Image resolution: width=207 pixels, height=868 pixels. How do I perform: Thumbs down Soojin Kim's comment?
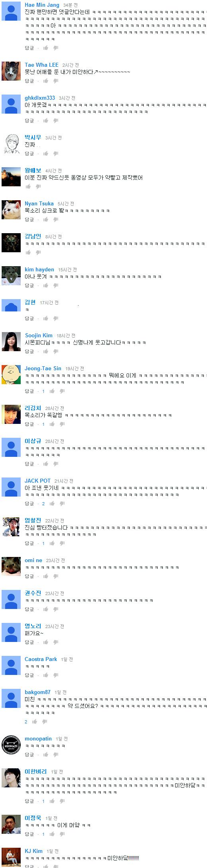(x=56, y=351)
